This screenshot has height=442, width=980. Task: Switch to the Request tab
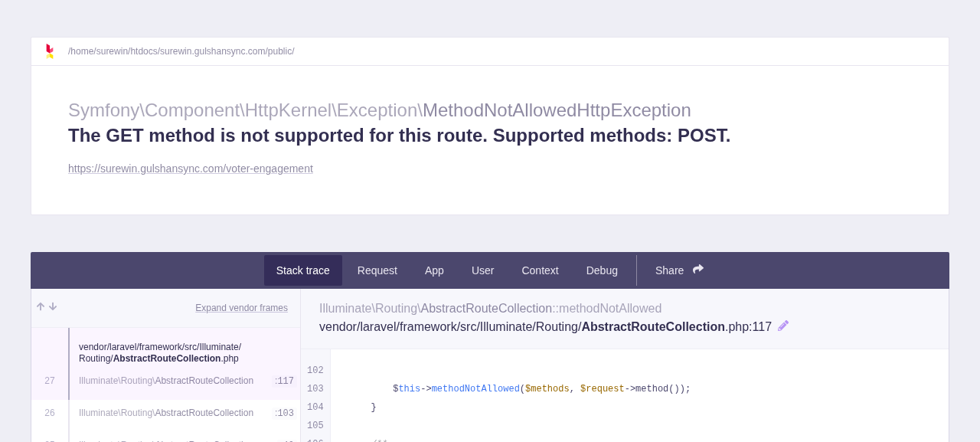pyautogui.click(x=377, y=270)
